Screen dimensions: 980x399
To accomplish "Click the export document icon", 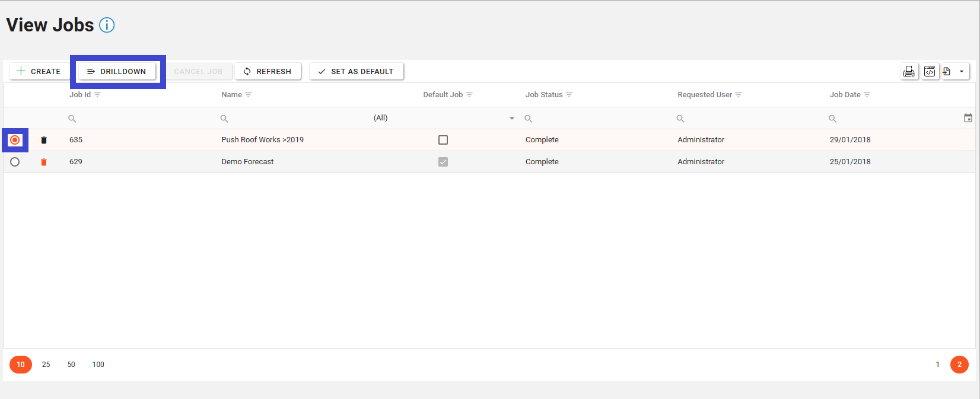I will pos(947,71).
